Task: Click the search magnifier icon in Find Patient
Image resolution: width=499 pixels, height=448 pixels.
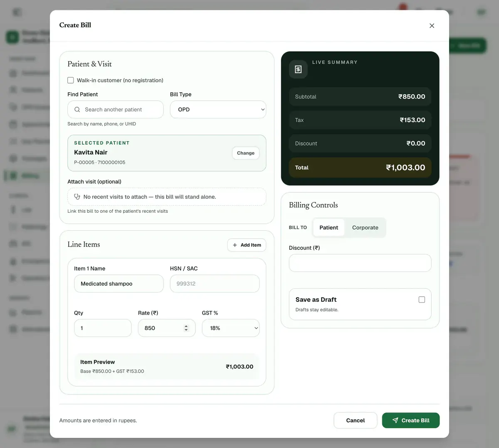Action: (x=77, y=110)
